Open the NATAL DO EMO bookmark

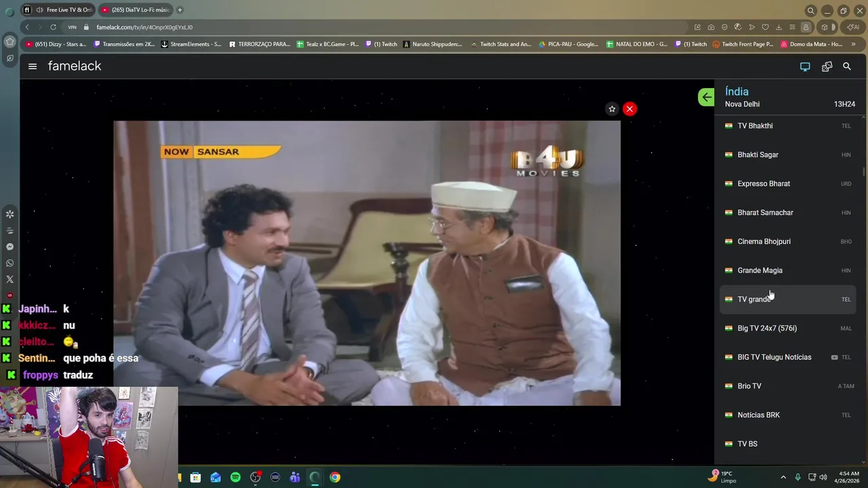(x=637, y=44)
